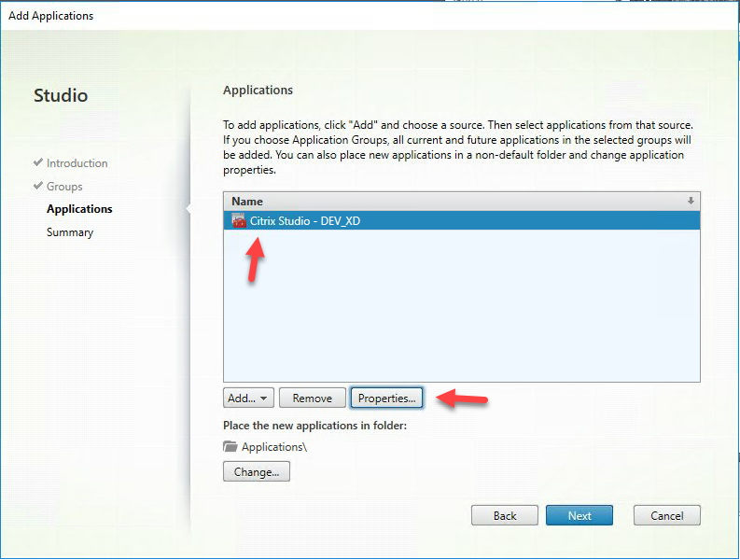Image resolution: width=740 pixels, height=560 pixels.
Task: Open the Add... dropdown button
Action: pyautogui.click(x=248, y=398)
